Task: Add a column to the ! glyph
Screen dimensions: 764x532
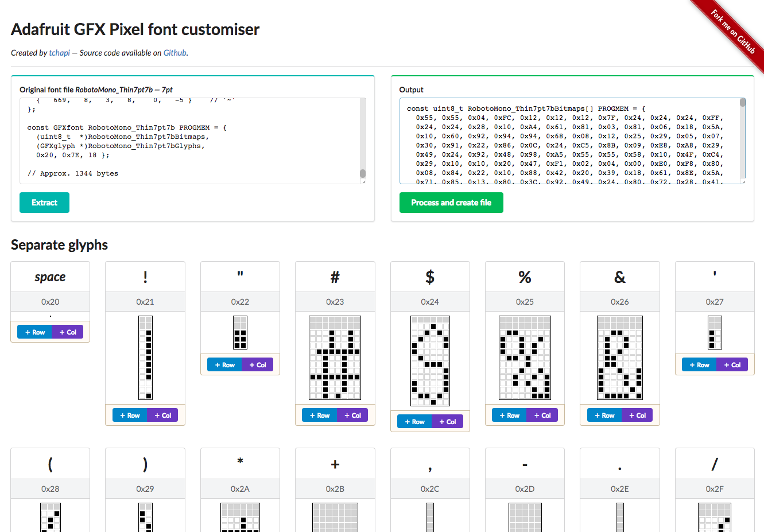Action: tap(162, 415)
